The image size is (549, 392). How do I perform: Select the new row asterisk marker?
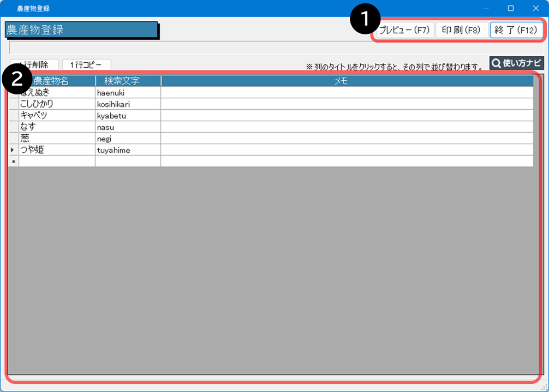pyautogui.click(x=13, y=162)
